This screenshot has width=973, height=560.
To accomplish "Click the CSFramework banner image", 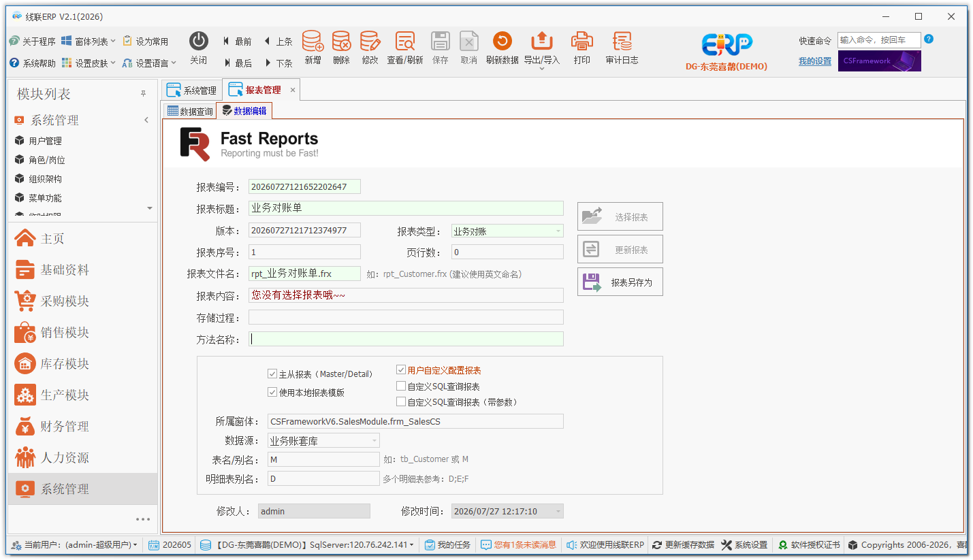I will pos(879,61).
